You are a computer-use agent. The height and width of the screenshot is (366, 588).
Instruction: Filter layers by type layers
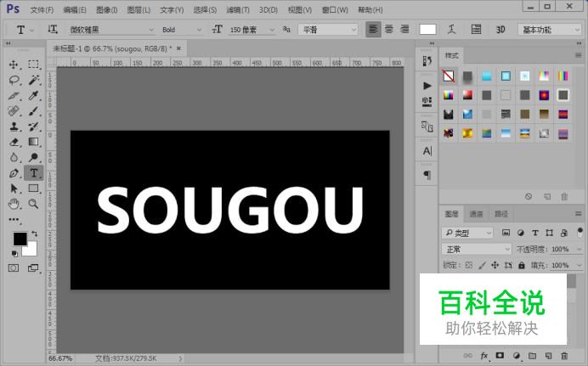[535, 233]
